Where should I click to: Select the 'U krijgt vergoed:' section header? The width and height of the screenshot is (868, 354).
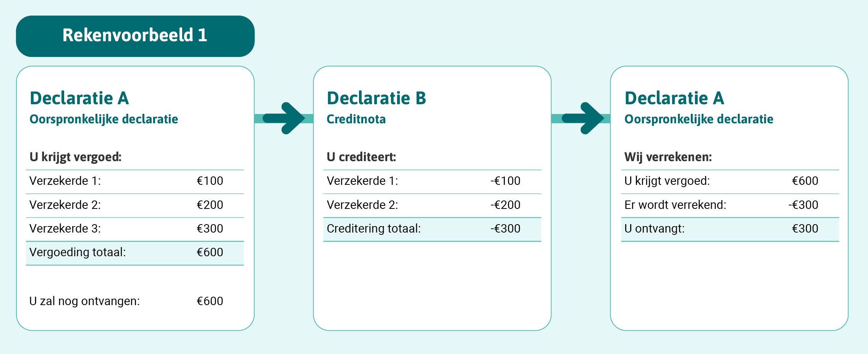point(76,157)
